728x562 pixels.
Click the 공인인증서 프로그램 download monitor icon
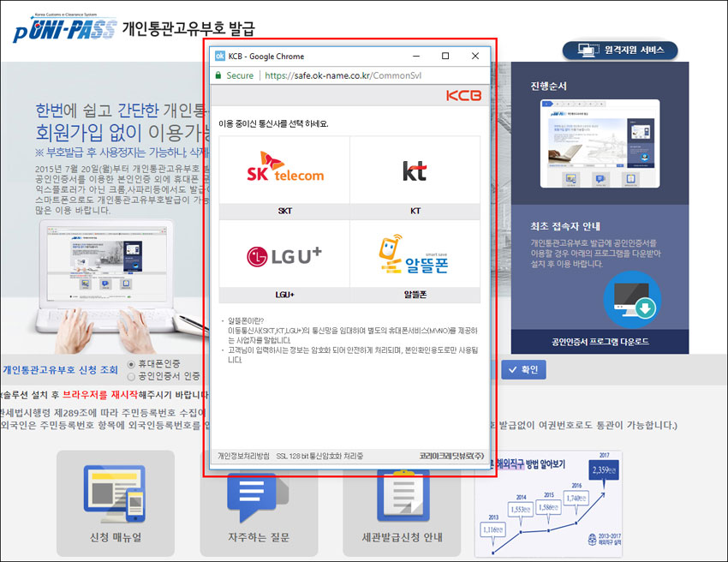[632, 300]
